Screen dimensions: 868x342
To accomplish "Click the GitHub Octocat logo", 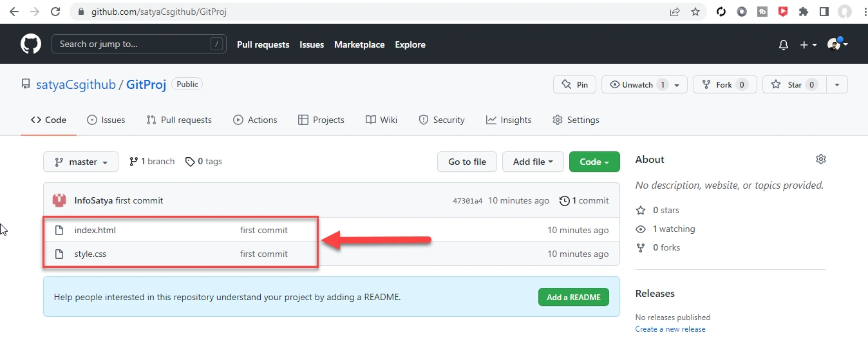I will pos(31,44).
